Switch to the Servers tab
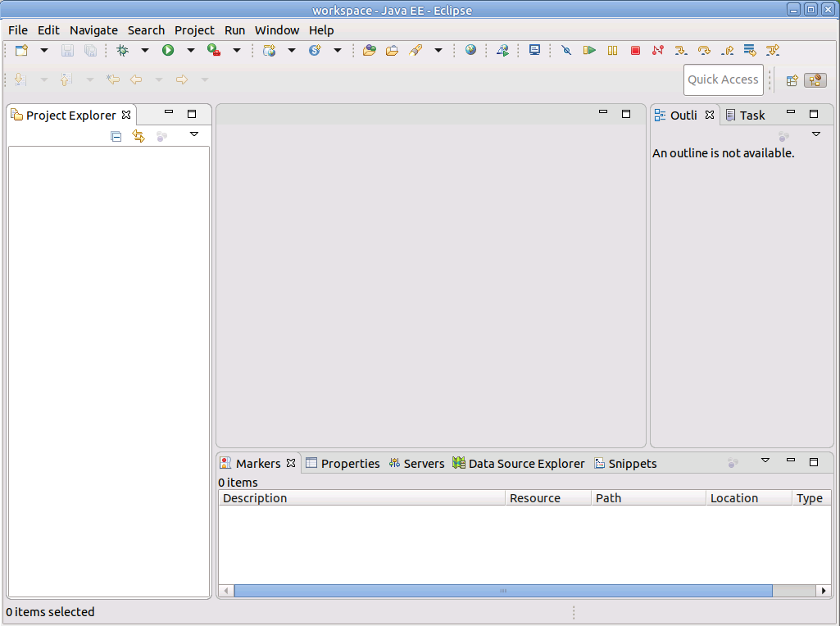Screen dimensions: 840x626 (417, 464)
